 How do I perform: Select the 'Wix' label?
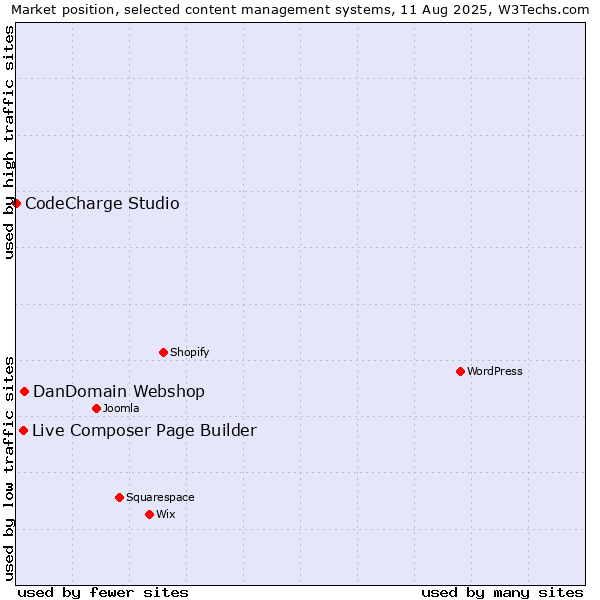(166, 514)
